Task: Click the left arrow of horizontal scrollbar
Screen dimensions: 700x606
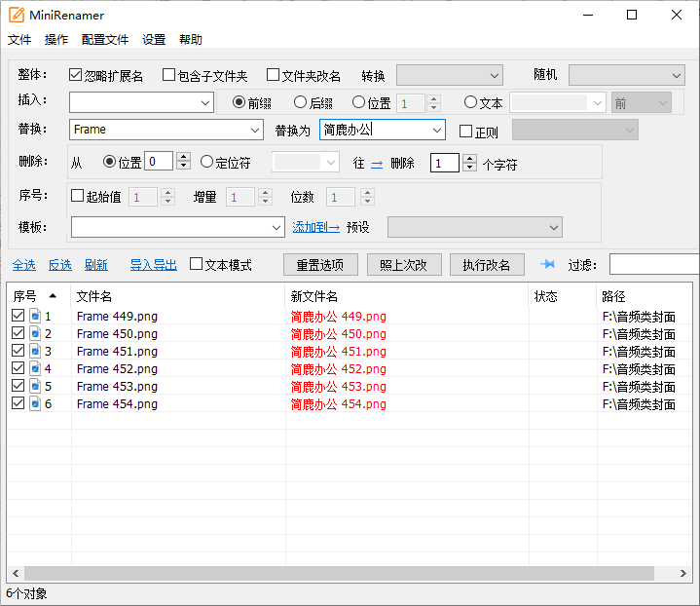Action: click(x=15, y=573)
